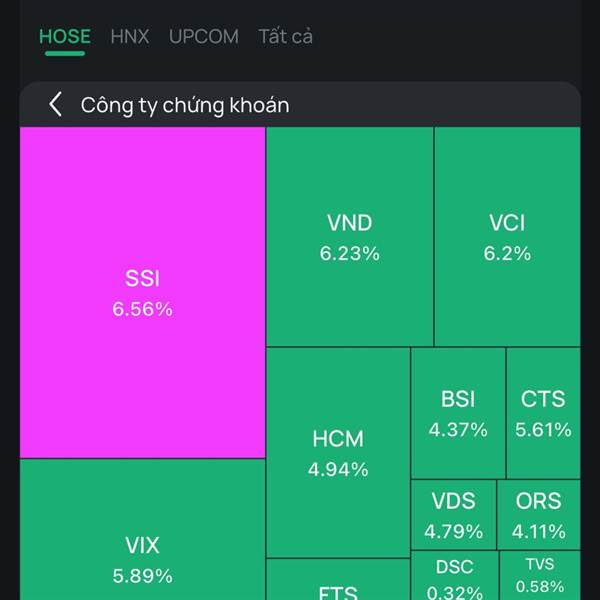Screen dimensions: 600x600
Task: Tap the VDS 4.79% tile
Action: [454, 514]
